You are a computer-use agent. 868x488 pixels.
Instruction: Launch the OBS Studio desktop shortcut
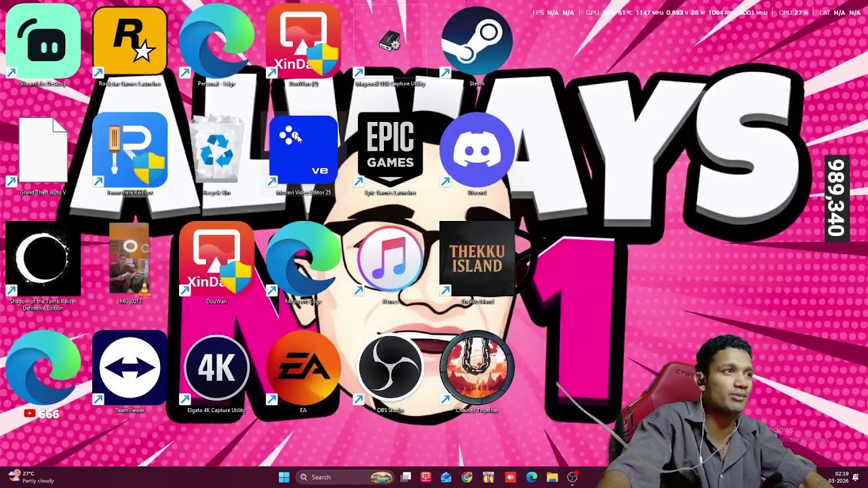click(390, 368)
